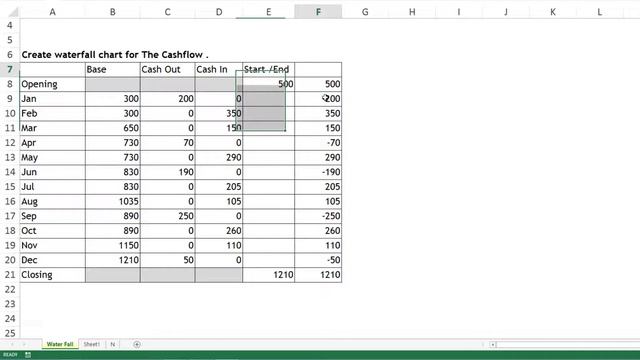The height and width of the screenshot is (360, 640).
Task: Select row 25 header
Action: 10,333
